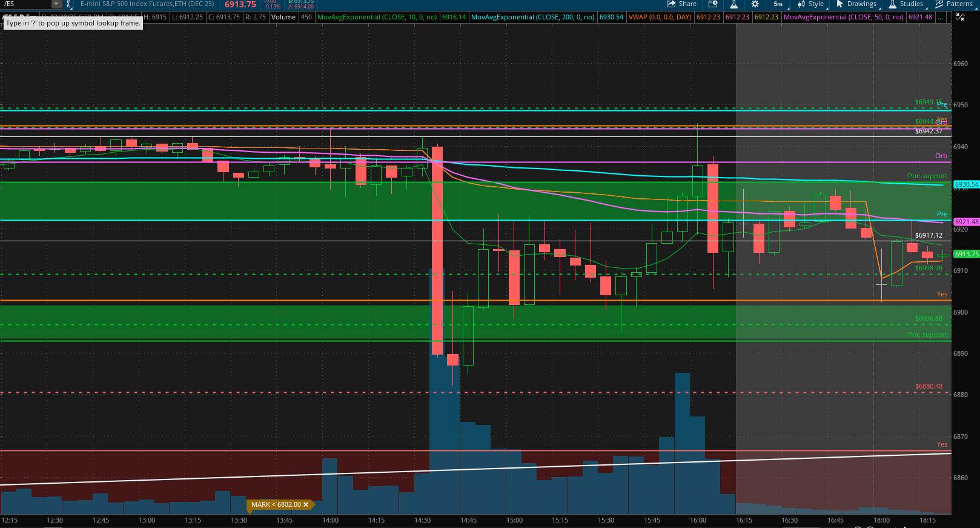This screenshot has width=980, height=528.
Task: Click the 6870 price axis label
Action: click(961, 436)
